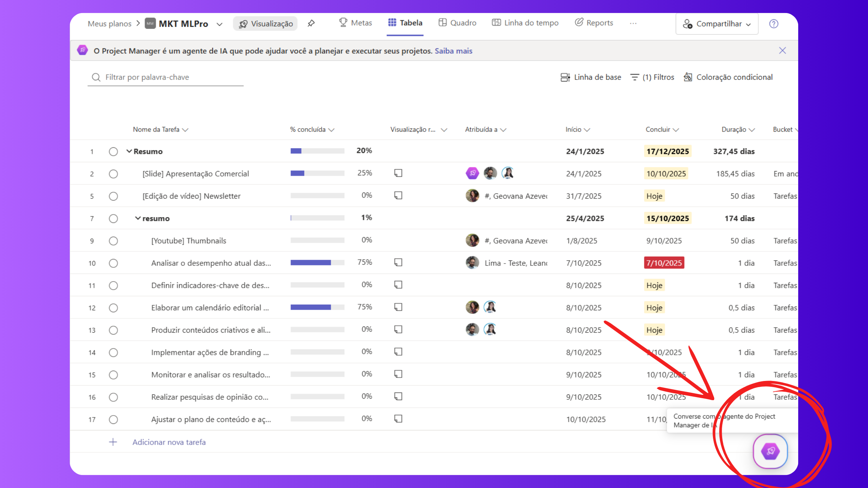The height and width of the screenshot is (488, 868).
Task: Open the Compartilhar dropdown
Action: tap(717, 24)
